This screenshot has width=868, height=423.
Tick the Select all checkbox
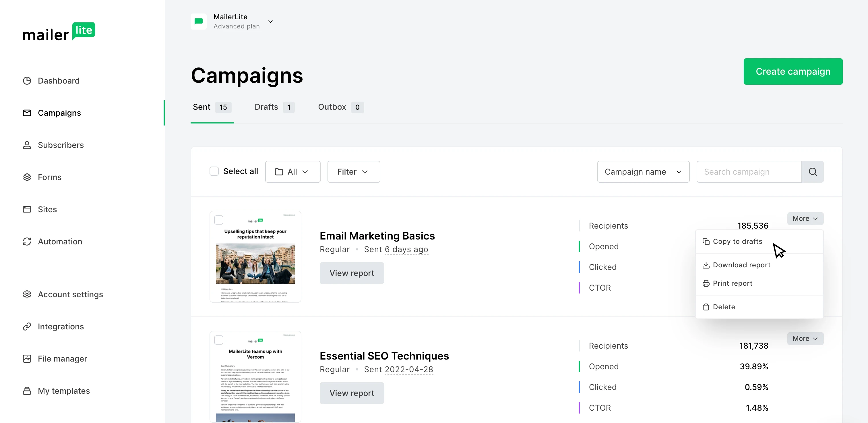[x=214, y=171]
